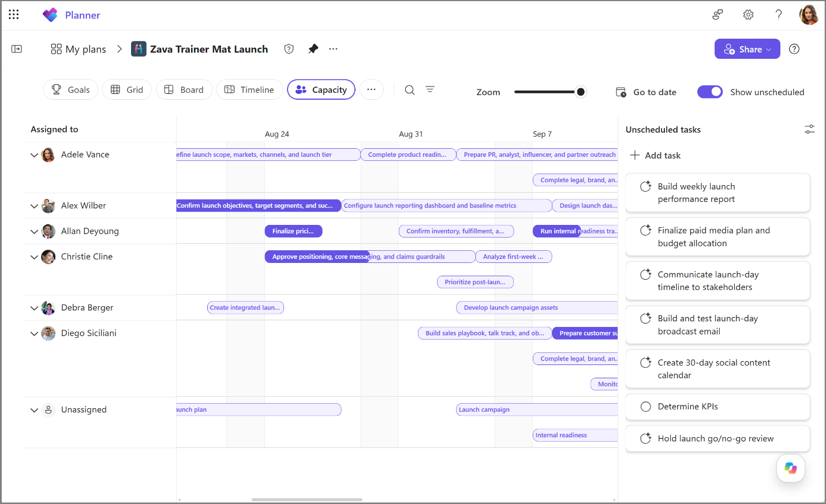Open the Share dropdown button
This screenshot has height=504, width=826.
pyautogui.click(x=747, y=49)
